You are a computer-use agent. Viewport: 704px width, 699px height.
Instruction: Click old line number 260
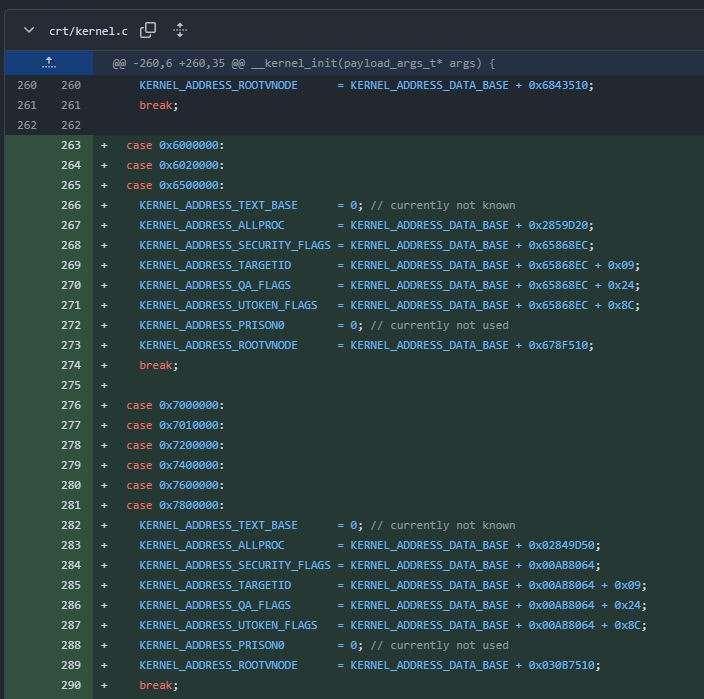coord(27,85)
